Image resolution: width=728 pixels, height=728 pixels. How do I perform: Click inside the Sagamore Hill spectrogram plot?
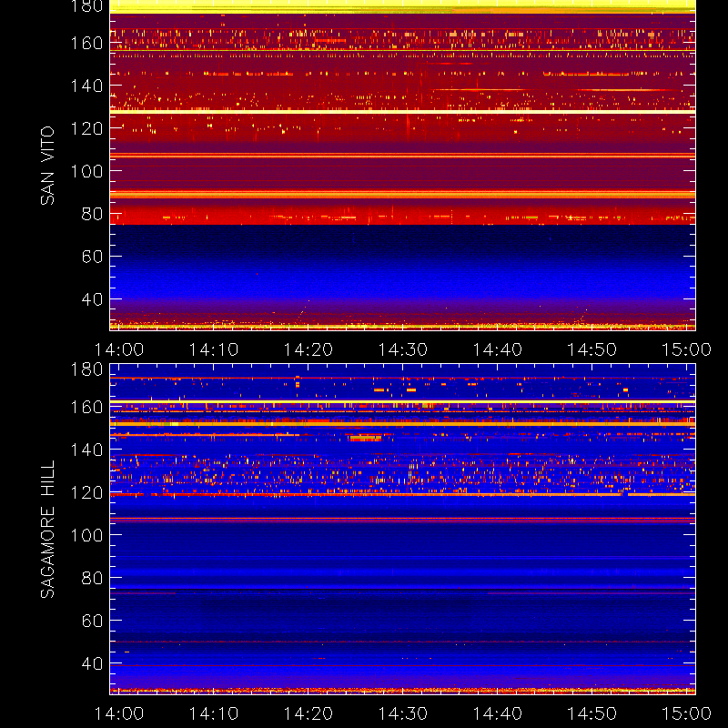tap(402, 530)
